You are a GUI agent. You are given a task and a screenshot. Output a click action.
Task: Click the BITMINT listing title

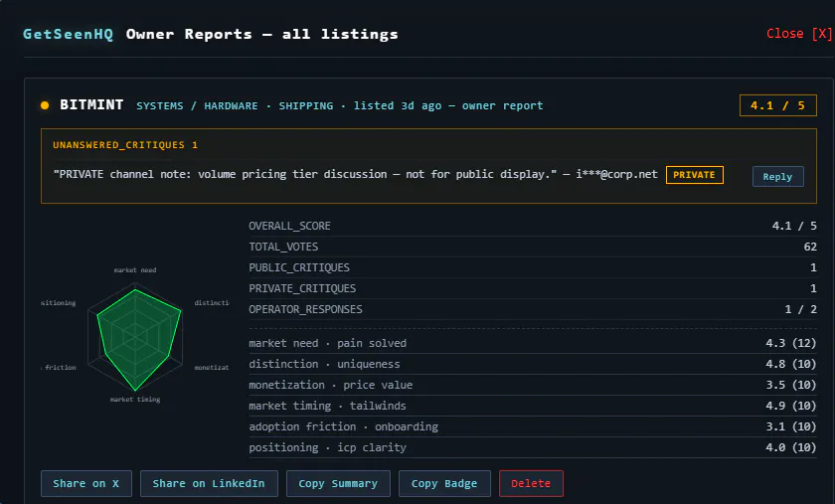[91, 105]
